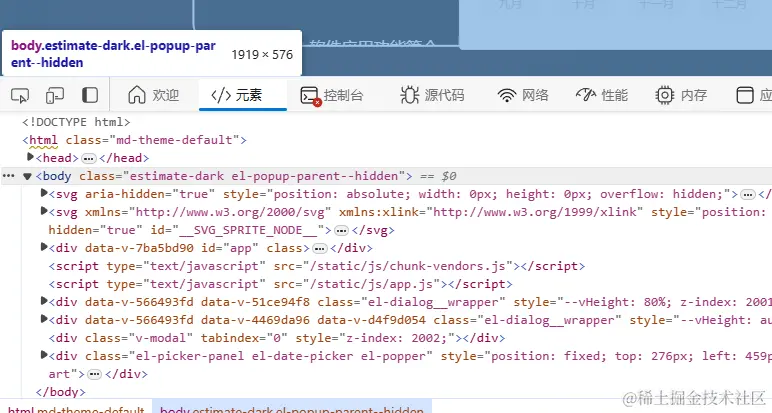The width and height of the screenshot is (772, 413).
Task: Open the 内存 memory tab
Action: [x=682, y=95]
